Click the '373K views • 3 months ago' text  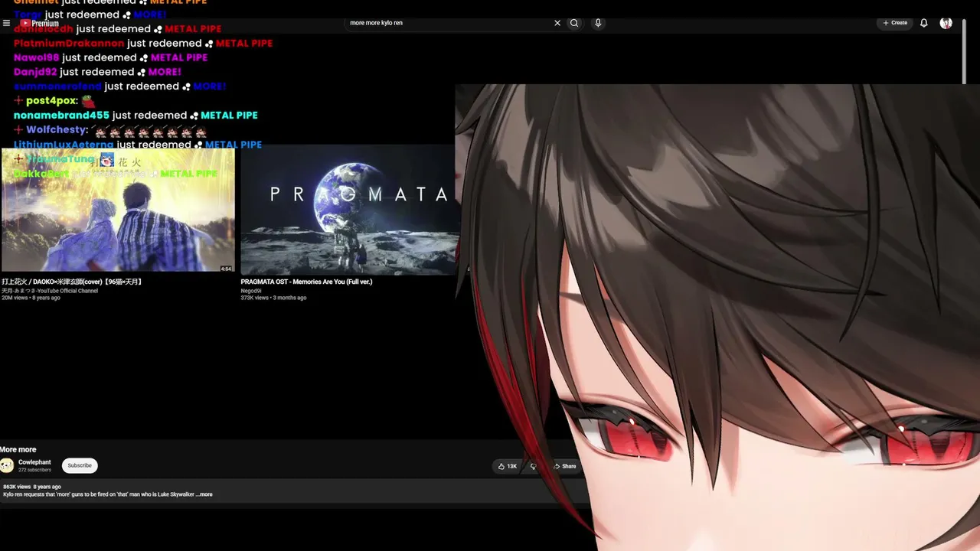273,298
